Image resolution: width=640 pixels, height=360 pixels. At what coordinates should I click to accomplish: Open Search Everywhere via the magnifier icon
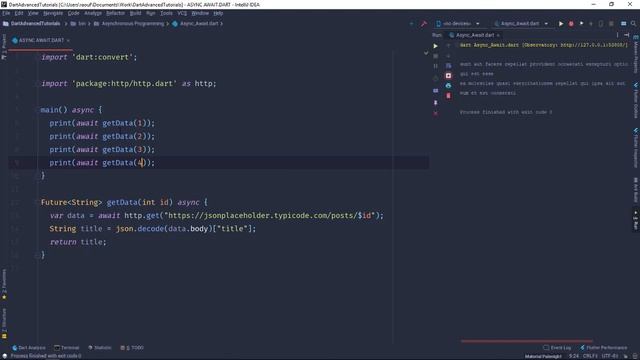click(x=633, y=24)
